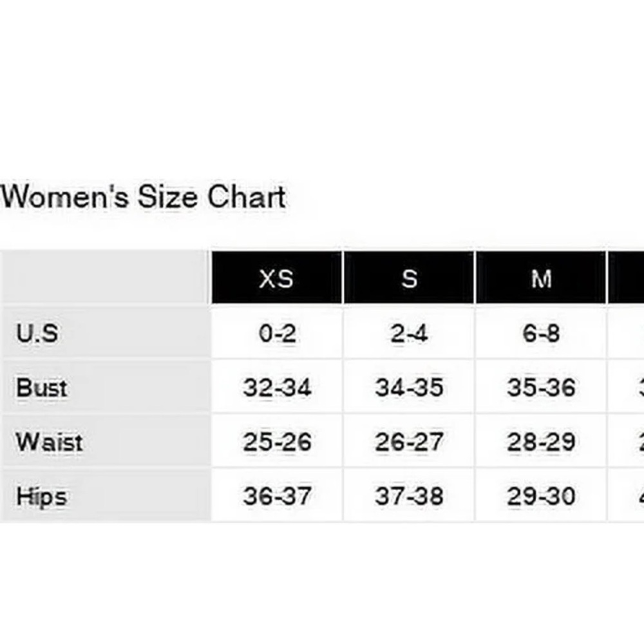Click the Bust row label
The height and width of the screenshot is (644, 644).
pos(42,388)
